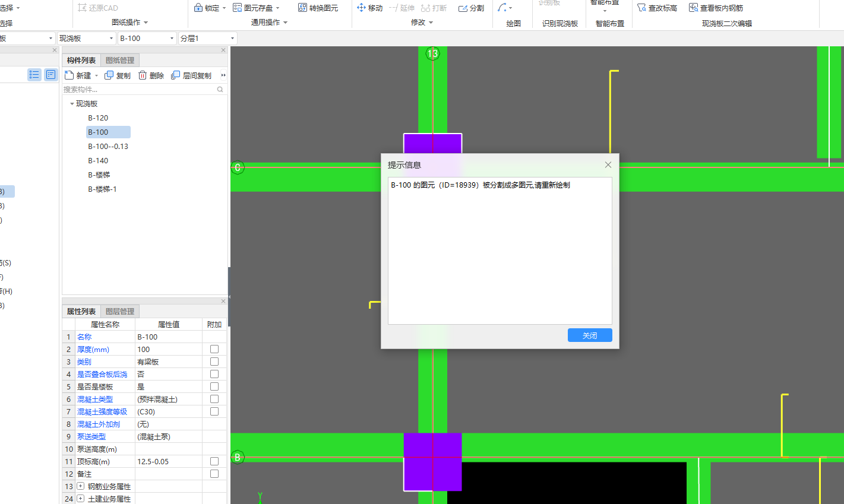Screen dimensions: 844x504
Task: Click the 查改标高 elevation edit icon
Action: coord(641,8)
